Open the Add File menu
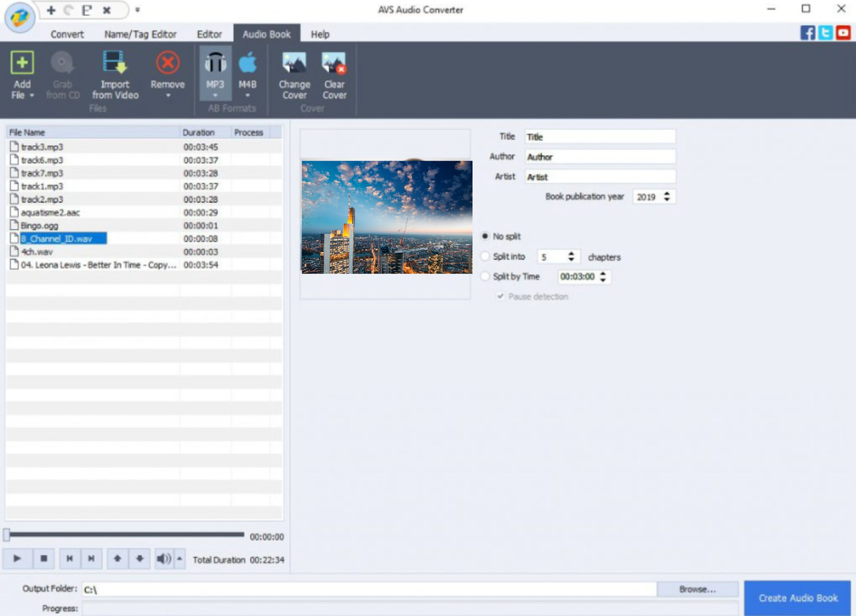The width and height of the screenshot is (856, 616). click(22, 74)
